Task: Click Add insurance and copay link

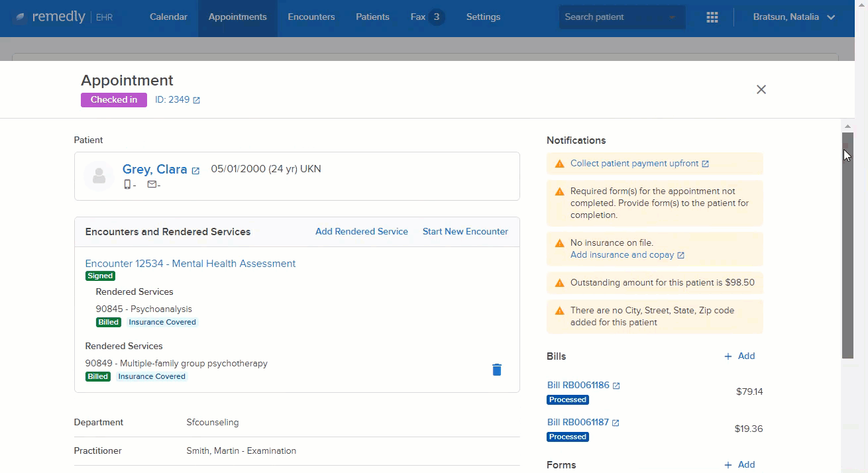Action: coord(622,255)
